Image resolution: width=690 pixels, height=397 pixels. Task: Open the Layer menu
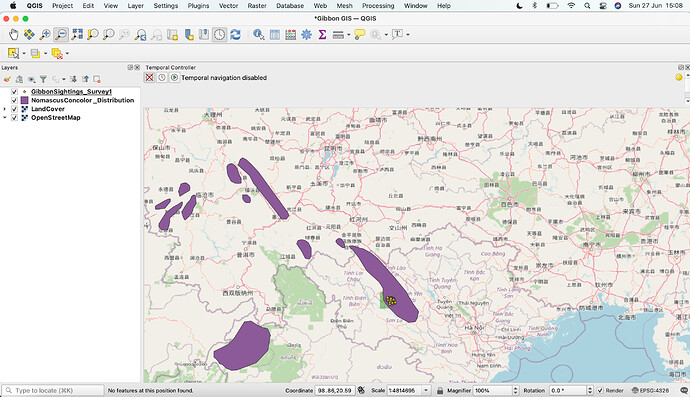[x=136, y=6]
